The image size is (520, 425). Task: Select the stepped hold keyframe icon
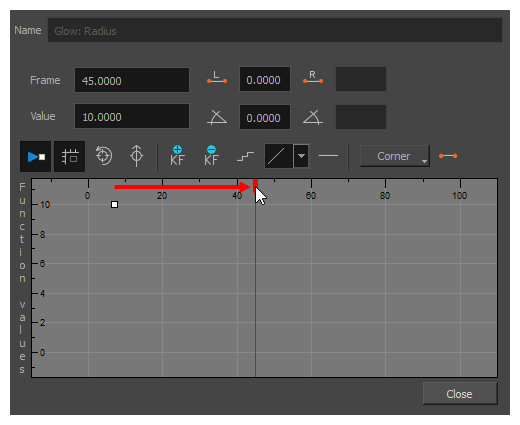click(x=245, y=156)
